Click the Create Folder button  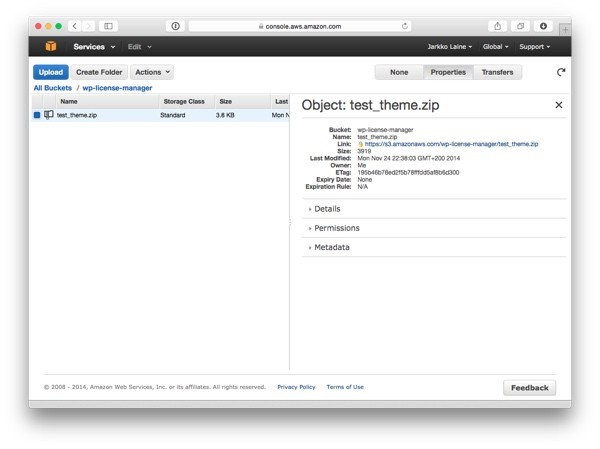pos(99,72)
